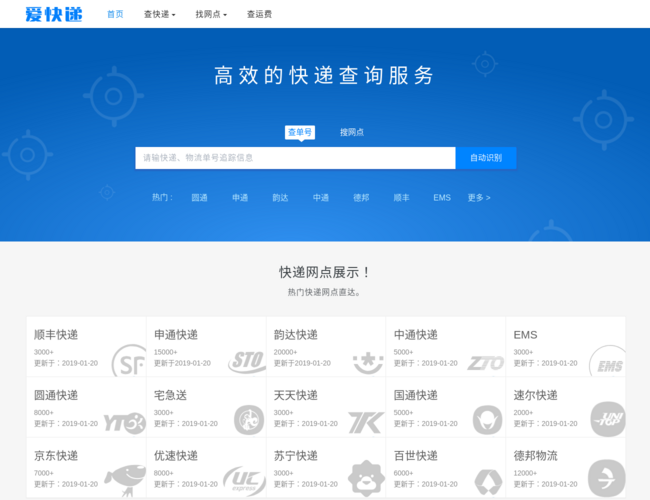Click the ZTO logo for 中通快递

(x=486, y=361)
